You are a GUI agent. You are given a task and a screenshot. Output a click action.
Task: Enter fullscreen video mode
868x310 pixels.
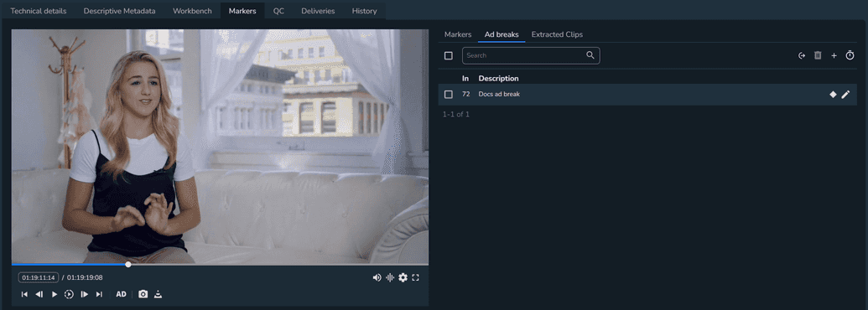(x=416, y=277)
